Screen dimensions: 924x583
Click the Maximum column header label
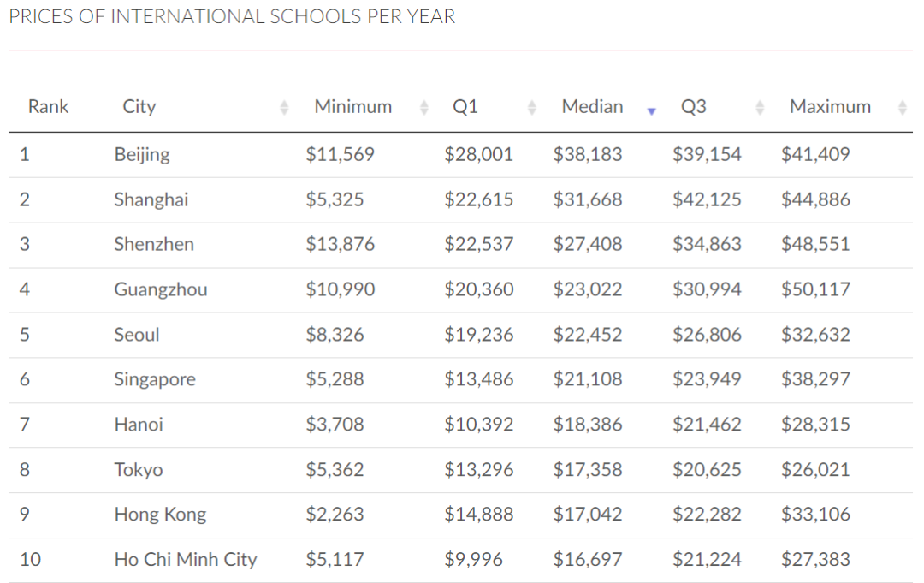[830, 107]
